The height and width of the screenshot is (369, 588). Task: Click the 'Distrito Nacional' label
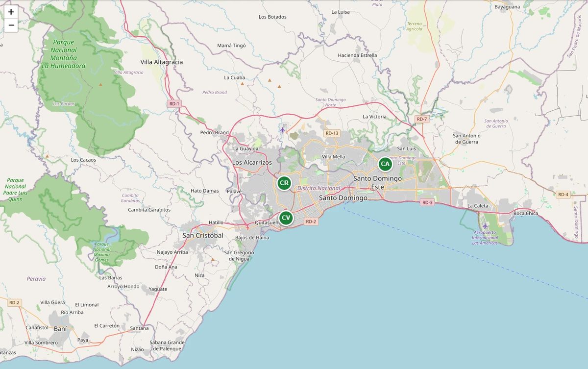tap(318, 188)
